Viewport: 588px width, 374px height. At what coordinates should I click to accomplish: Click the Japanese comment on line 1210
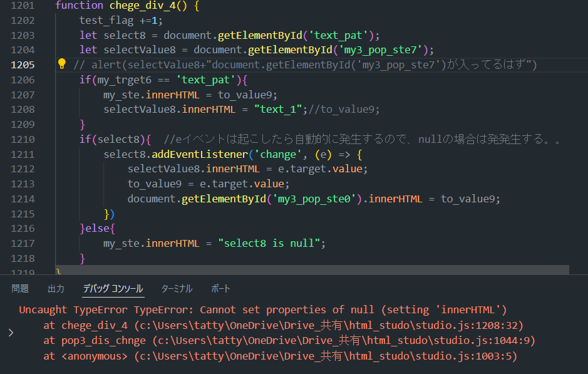click(363, 140)
